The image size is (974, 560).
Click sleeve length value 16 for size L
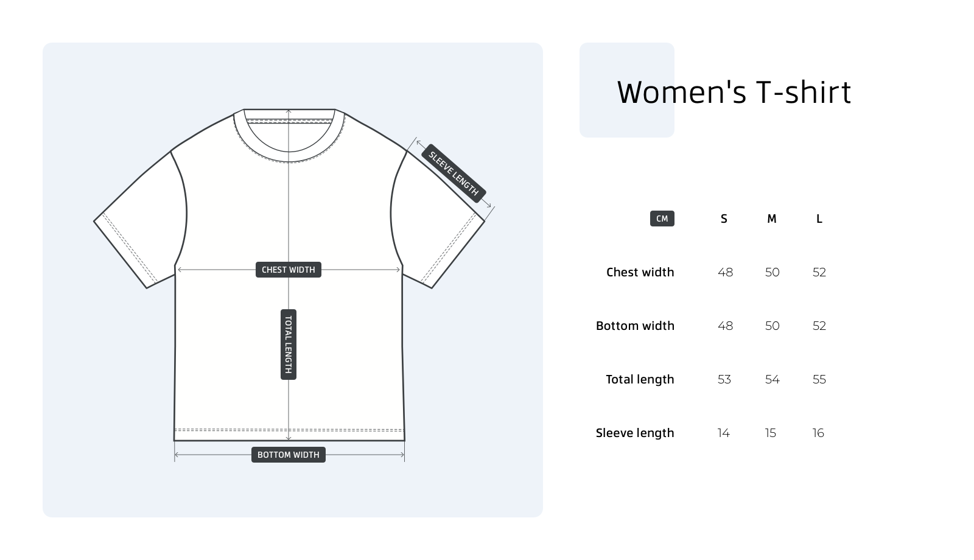[x=818, y=433]
